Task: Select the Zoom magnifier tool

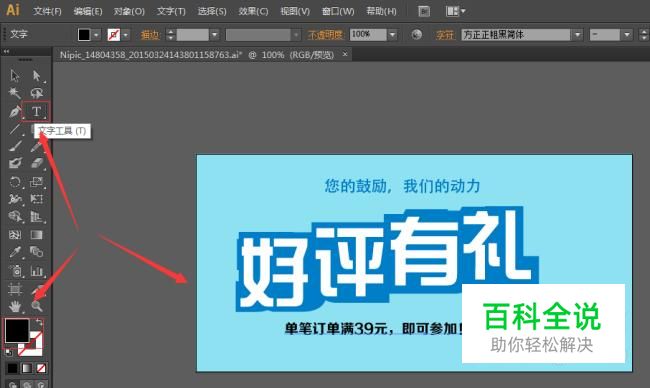Action: [36, 306]
